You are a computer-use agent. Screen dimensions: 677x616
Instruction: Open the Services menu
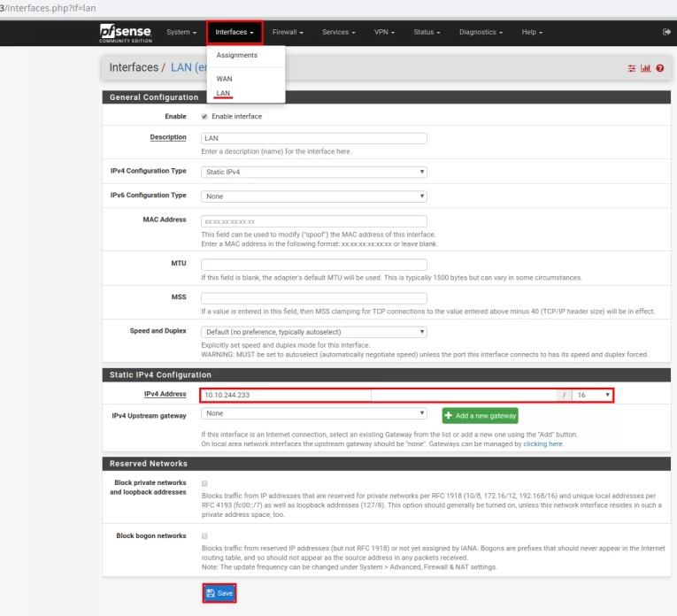point(338,33)
